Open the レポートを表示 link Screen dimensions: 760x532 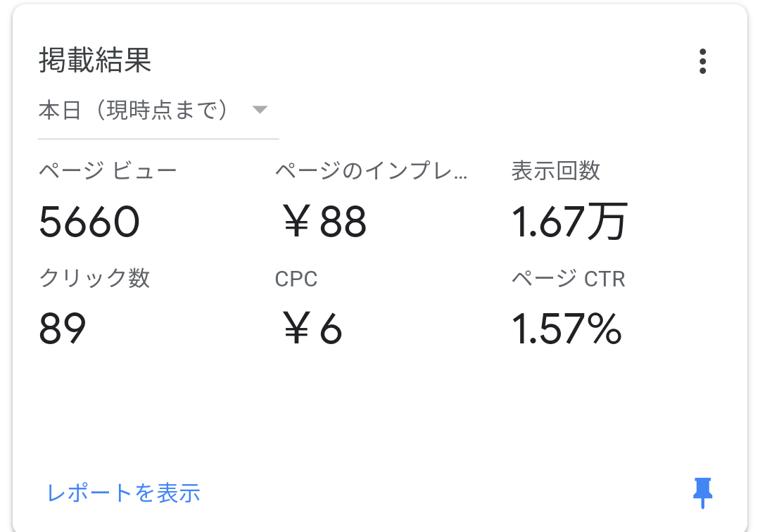coord(124,493)
